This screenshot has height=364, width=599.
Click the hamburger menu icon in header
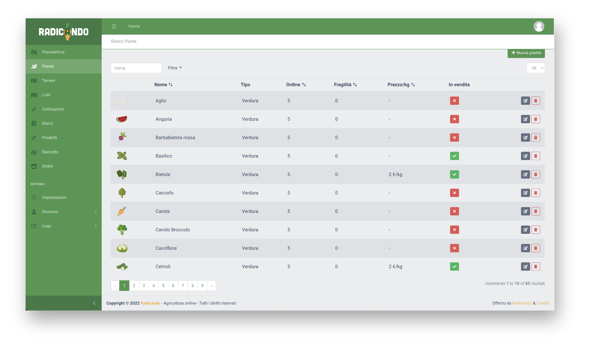114,26
